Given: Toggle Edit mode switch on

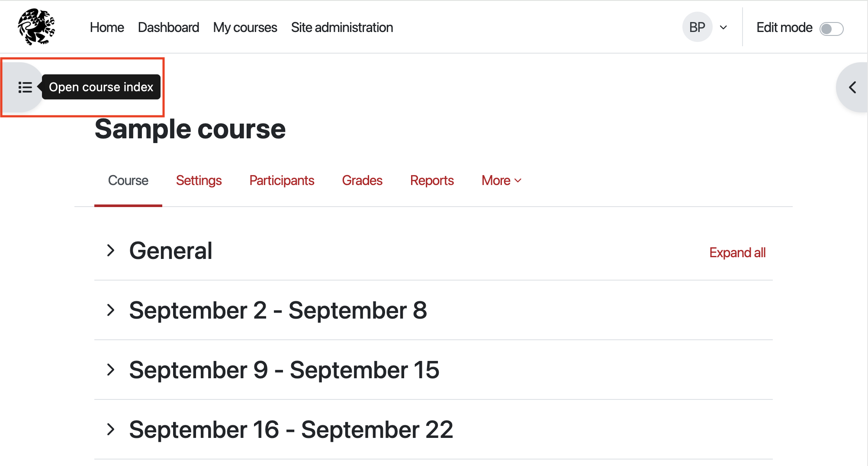Looking at the screenshot, I should click(831, 29).
